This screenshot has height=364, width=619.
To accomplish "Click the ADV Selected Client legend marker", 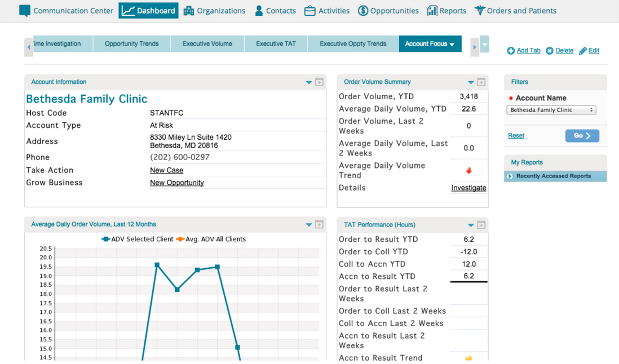I will coord(106,239).
